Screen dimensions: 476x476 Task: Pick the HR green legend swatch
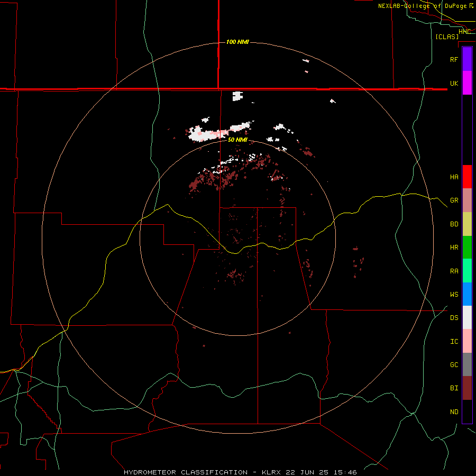(467, 248)
